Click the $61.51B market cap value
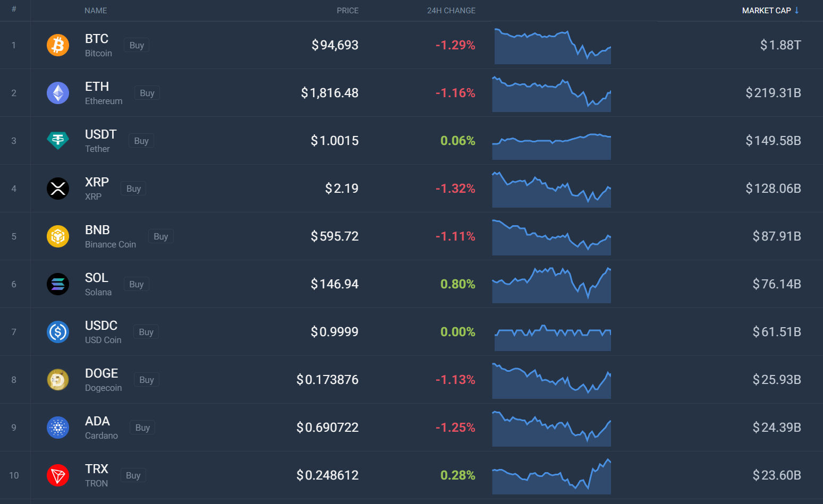Screen dimensions: 823x504 [777, 332]
